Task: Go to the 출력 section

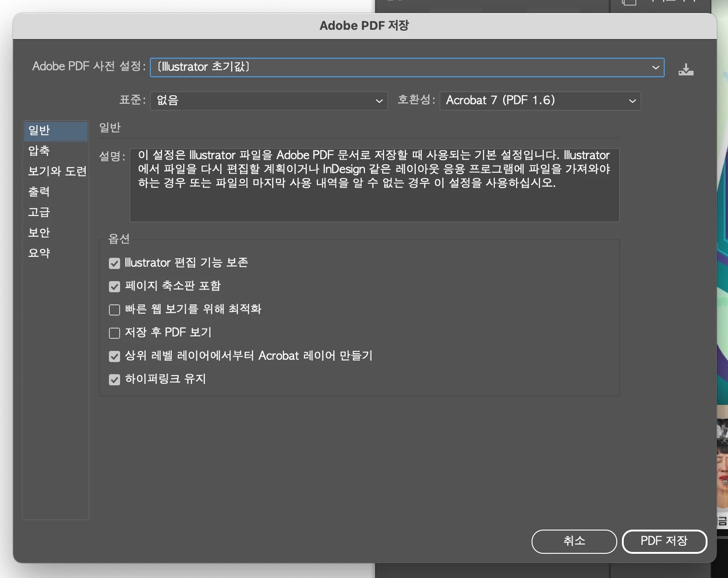Action: click(x=56, y=192)
